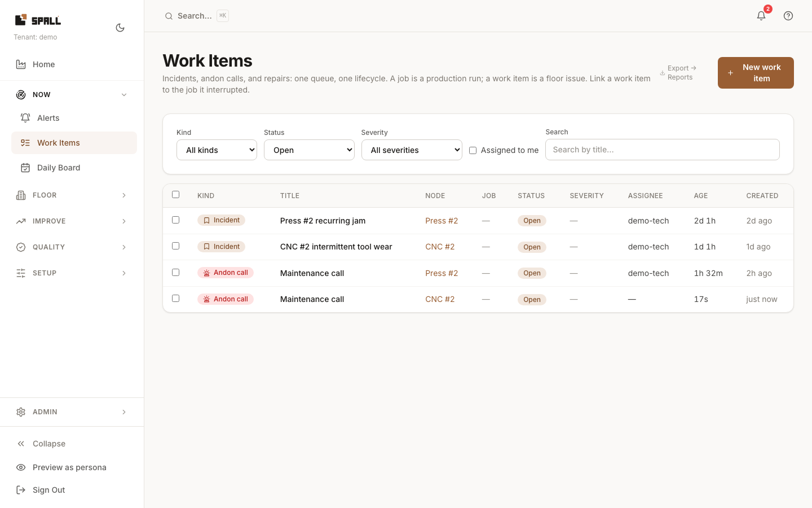The height and width of the screenshot is (508, 812).
Task: Open the Severity dropdown showing All severities
Action: (x=412, y=150)
